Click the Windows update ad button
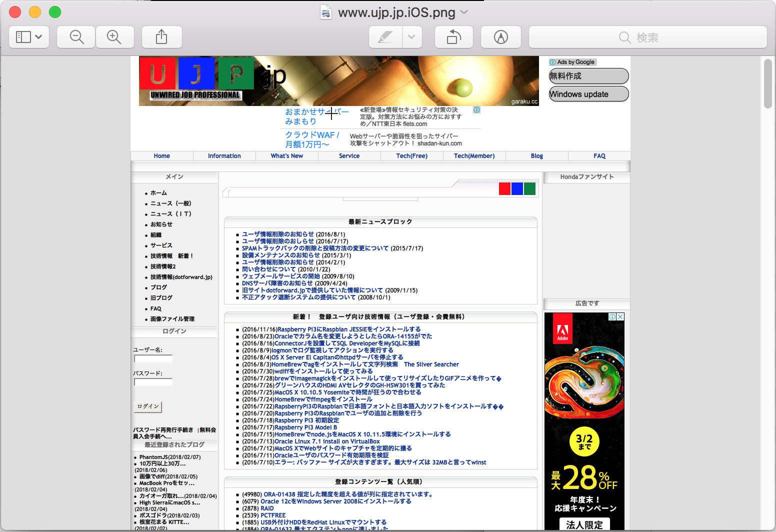 [x=588, y=94]
